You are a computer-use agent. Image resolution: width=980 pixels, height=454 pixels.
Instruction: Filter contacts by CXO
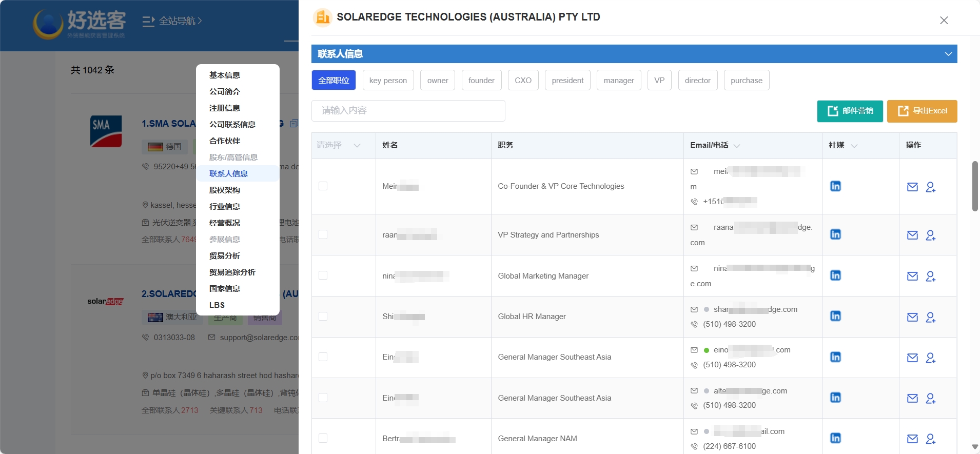[523, 80]
